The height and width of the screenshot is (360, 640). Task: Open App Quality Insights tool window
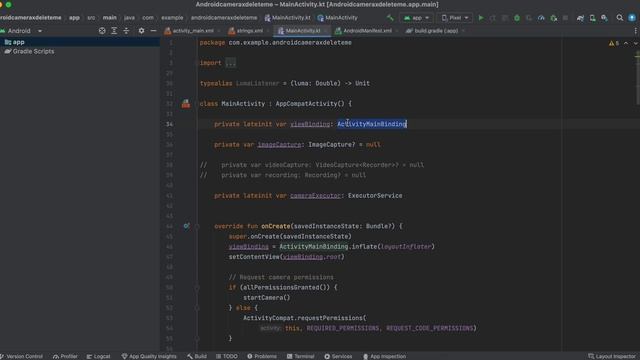pyautogui.click(x=149, y=356)
